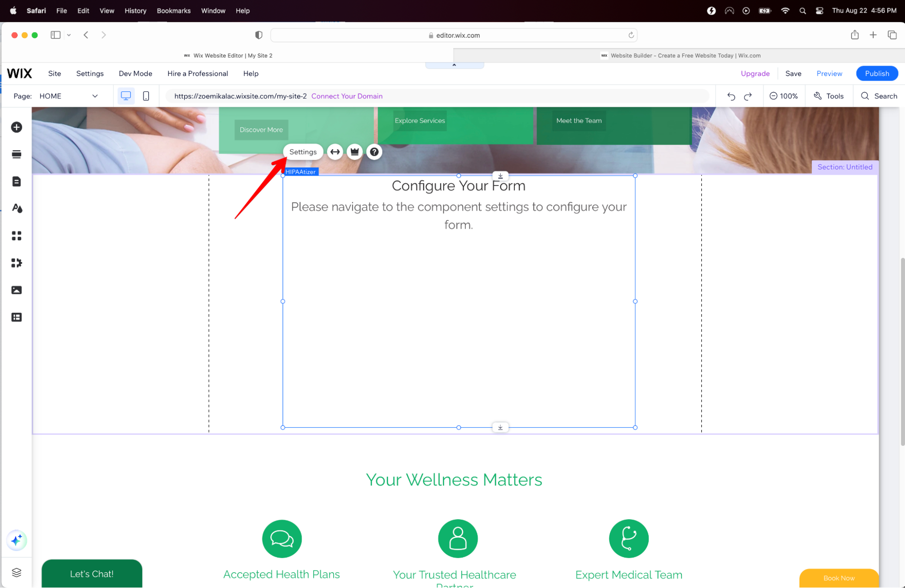This screenshot has height=588, width=905.
Task: Click the crown upgrade icon on widget
Action: click(x=354, y=152)
